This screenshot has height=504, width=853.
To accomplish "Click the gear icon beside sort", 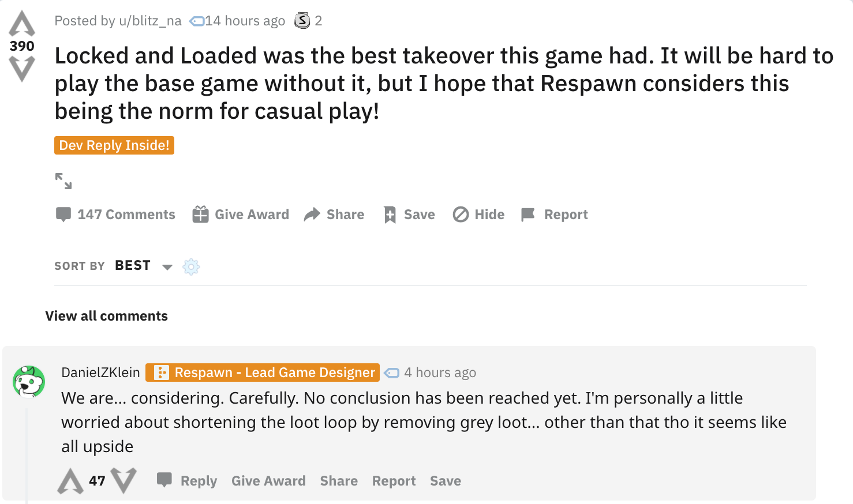I will click(191, 266).
